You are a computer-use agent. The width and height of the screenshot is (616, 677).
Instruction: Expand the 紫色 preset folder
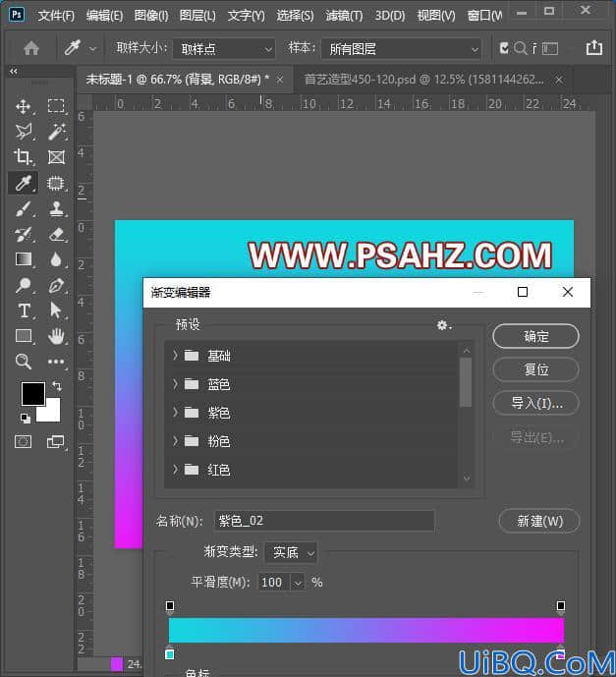click(175, 413)
